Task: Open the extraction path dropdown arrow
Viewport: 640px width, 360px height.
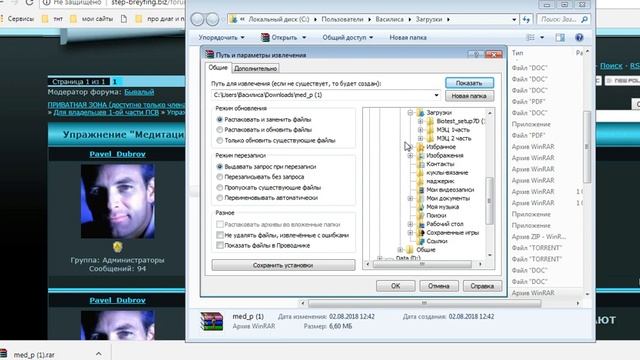Action: pos(436,95)
